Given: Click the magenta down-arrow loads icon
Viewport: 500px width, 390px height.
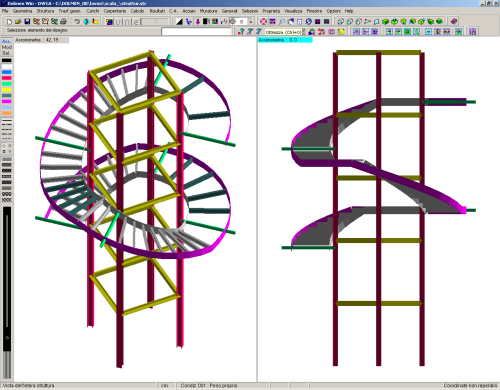Looking at the screenshot, I should [x=197, y=22].
